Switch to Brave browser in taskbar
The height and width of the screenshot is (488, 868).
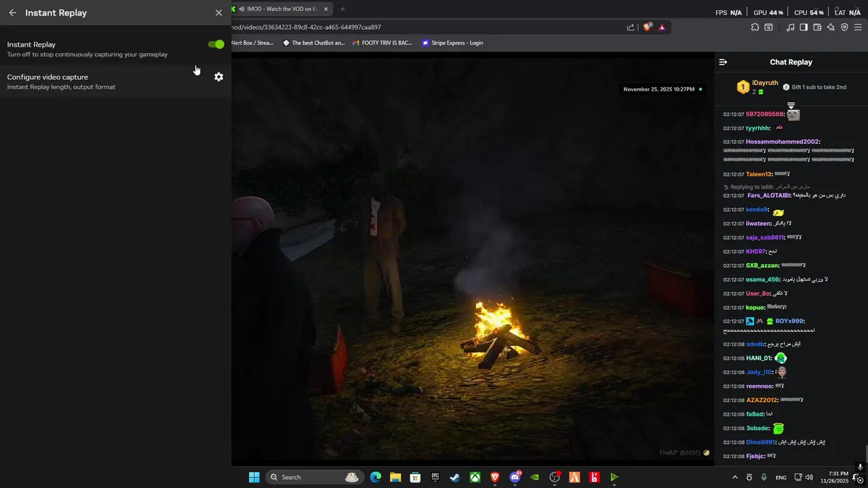click(x=495, y=477)
